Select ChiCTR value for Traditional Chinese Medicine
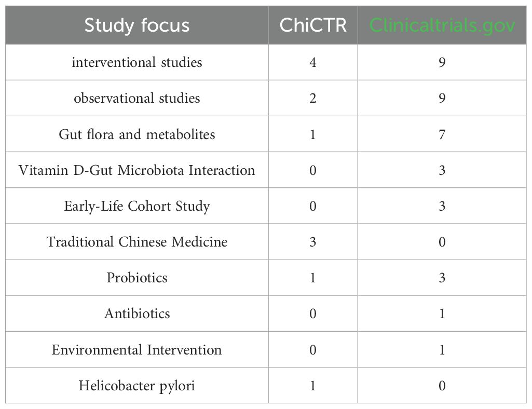This screenshot has height=409, width=532. [x=312, y=242]
